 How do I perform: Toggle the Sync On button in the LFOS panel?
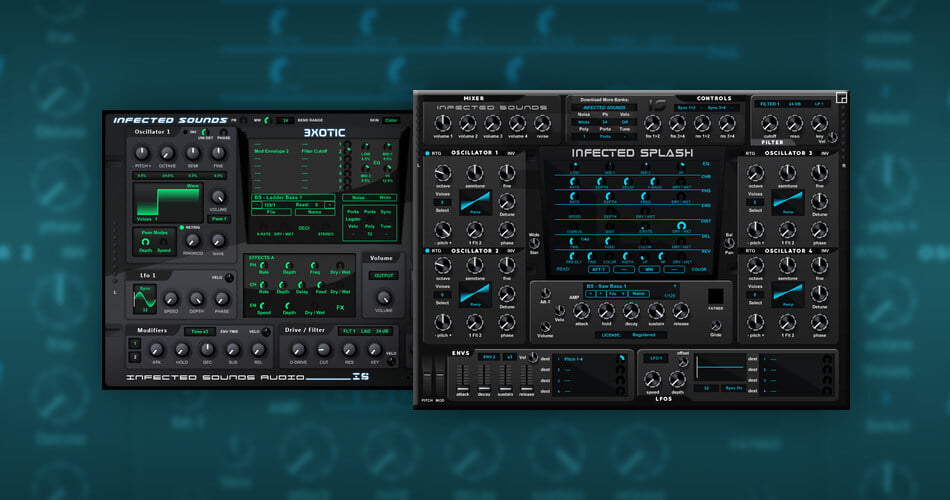tap(734, 388)
